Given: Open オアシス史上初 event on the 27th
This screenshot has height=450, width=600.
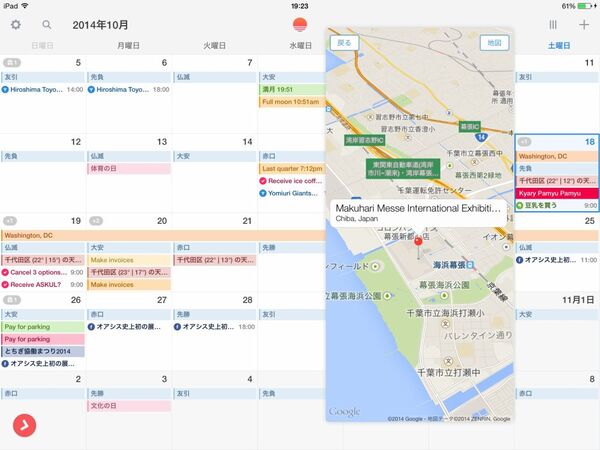Looking at the screenshot, I should [x=129, y=327].
